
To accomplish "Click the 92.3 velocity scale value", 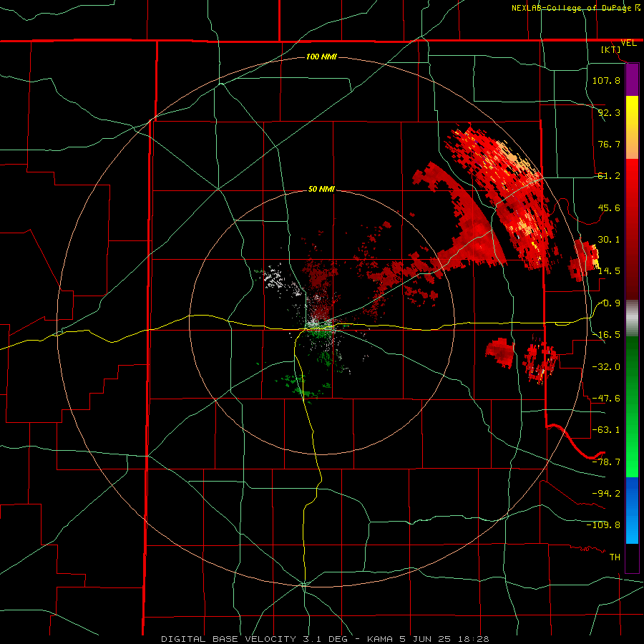I will [609, 112].
